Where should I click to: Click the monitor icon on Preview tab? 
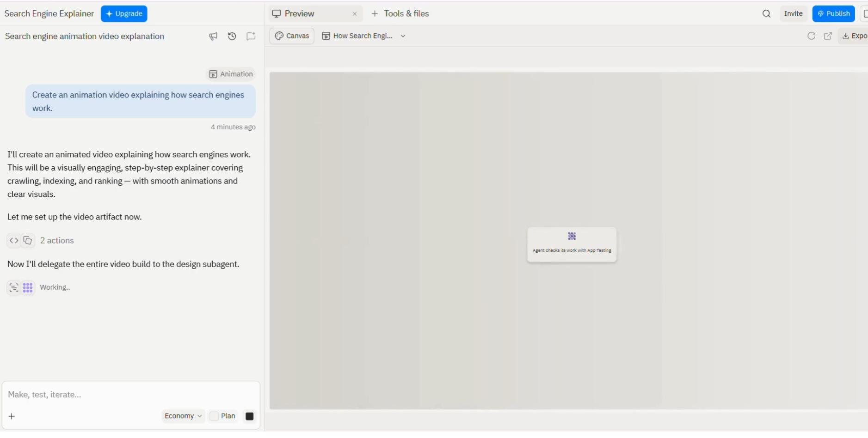[277, 14]
